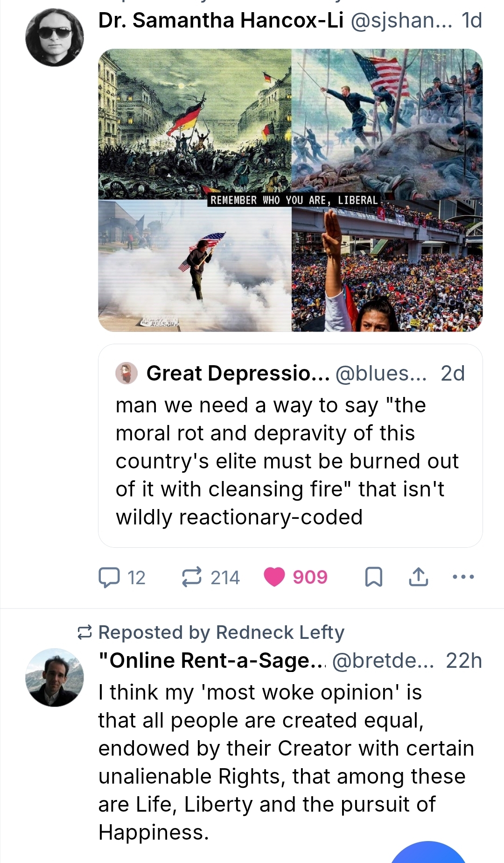This screenshot has width=504, height=863.
Task: Open Dr. Samantha Hancox-Li's profile avatar
Action: 55,37
